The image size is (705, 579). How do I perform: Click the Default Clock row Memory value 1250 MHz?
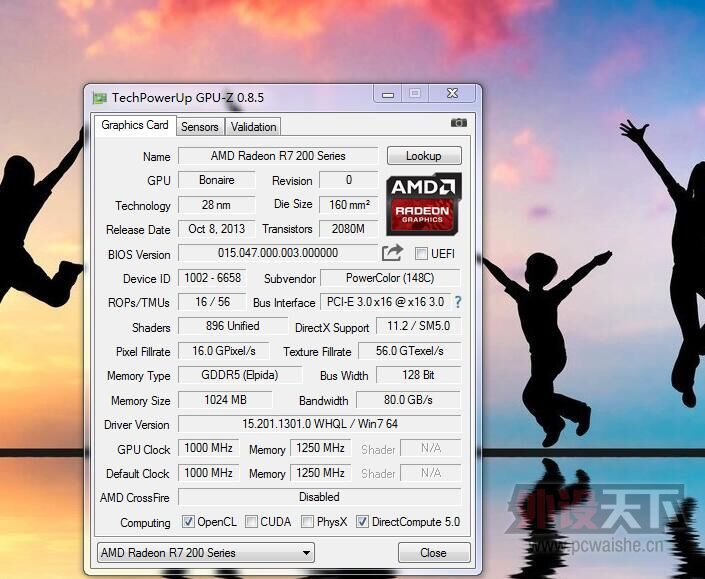pyautogui.click(x=321, y=473)
